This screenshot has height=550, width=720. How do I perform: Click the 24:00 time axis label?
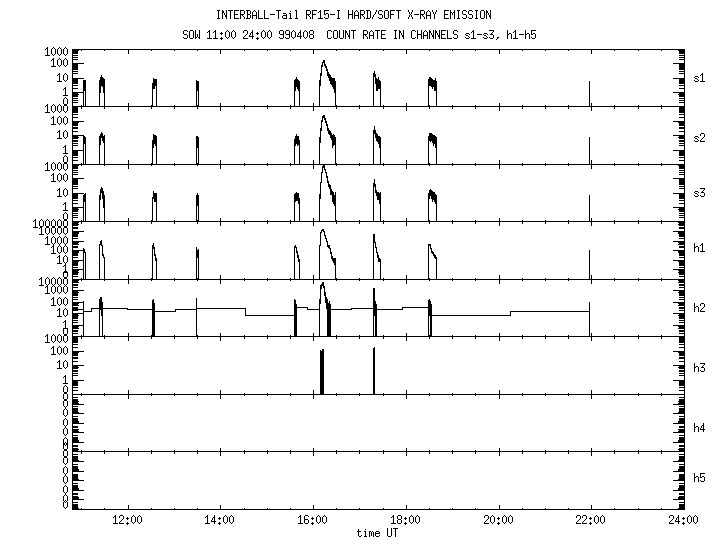(683, 519)
